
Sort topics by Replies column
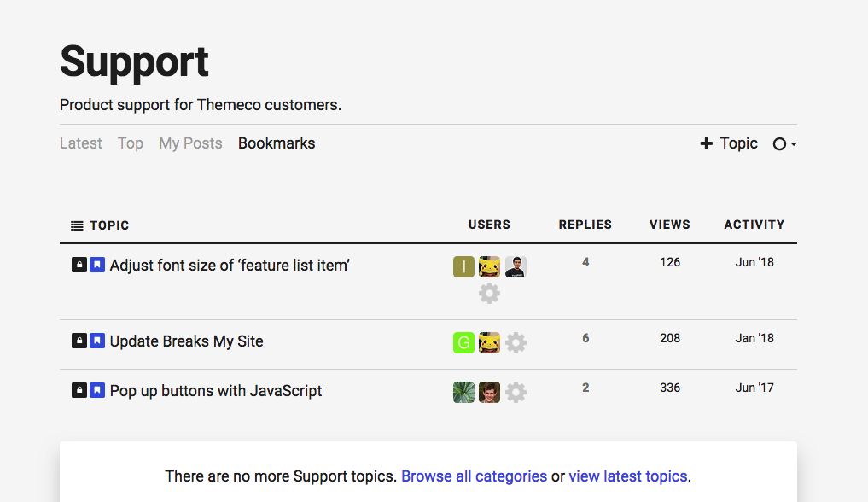[x=585, y=225]
